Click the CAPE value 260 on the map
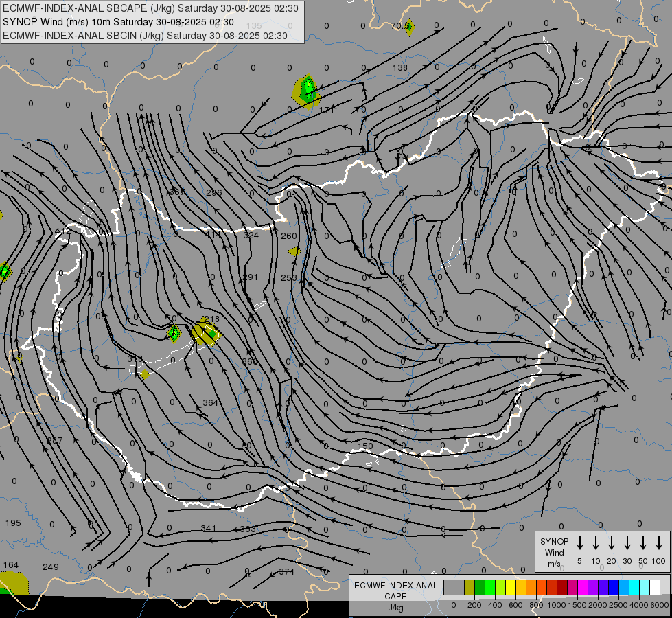This screenshot has height=618, width=672. (289, 236)
